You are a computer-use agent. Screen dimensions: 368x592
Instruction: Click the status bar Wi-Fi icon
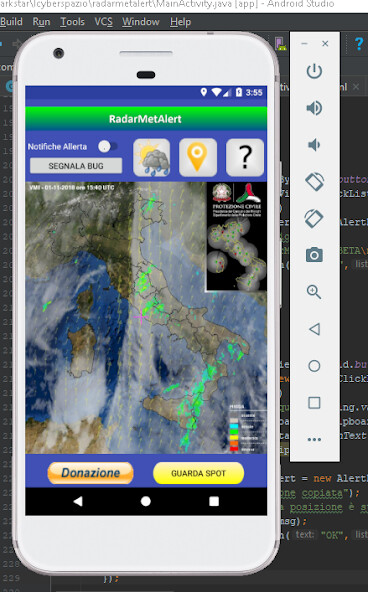click(217, 92)
